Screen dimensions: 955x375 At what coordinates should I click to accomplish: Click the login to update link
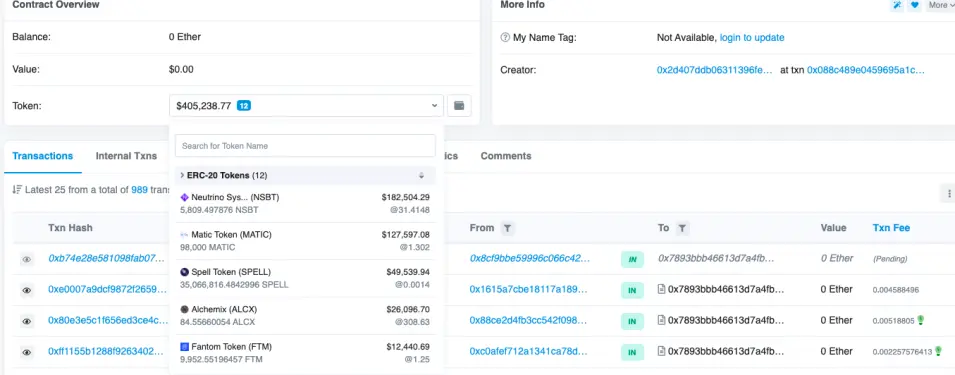(752, 38)
